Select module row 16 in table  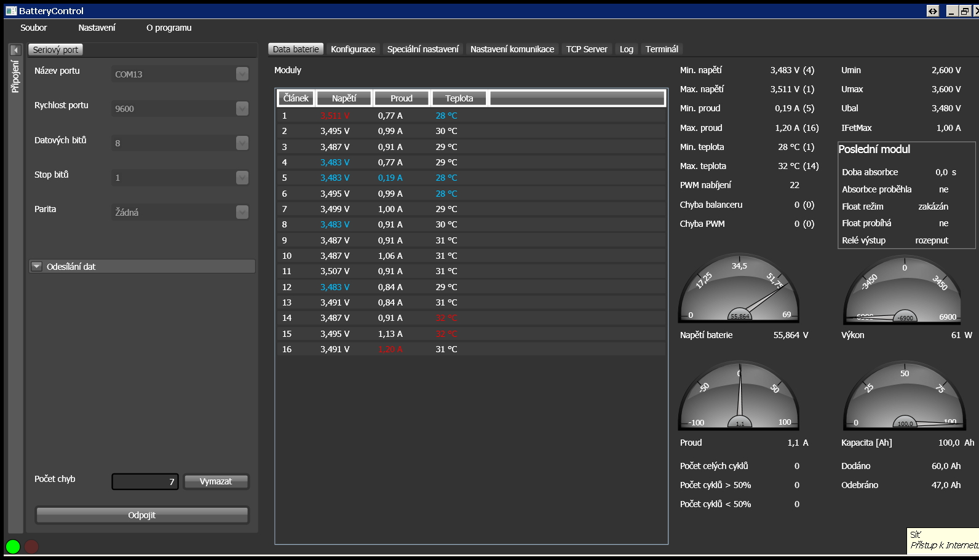(471, 349)
